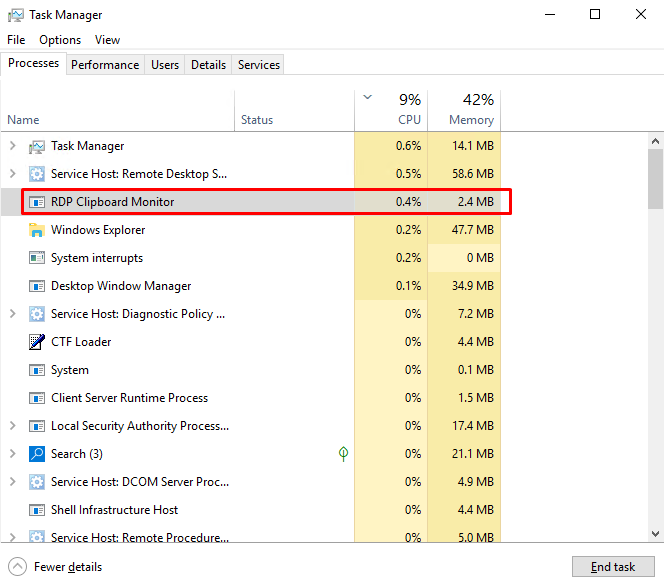This screenshot has height=588, width=664.
Task: Click the RDP Clipboard Monitor icon
Action: point(37,202)
